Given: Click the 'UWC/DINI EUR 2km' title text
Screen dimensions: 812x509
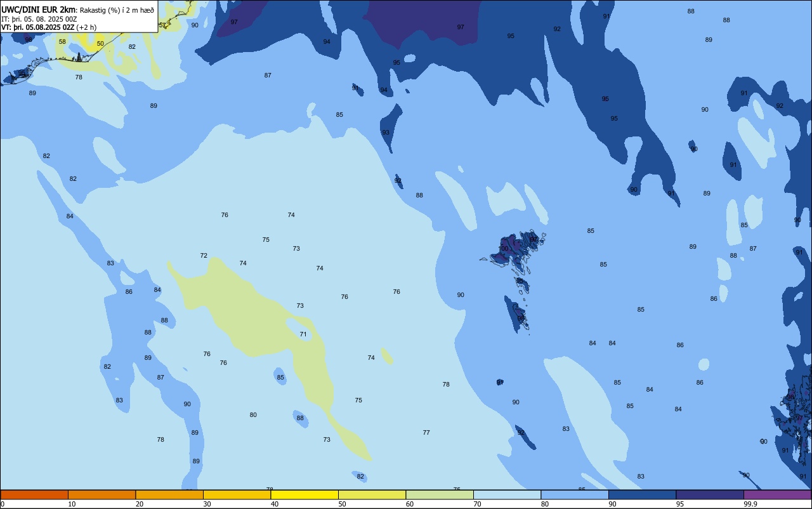Looking at the screenshot, I should (x=37, y=10).
